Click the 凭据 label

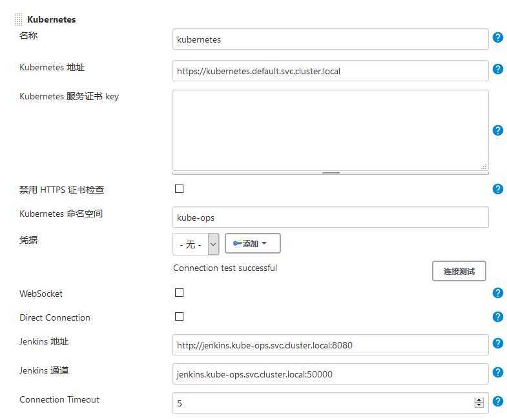28,240
